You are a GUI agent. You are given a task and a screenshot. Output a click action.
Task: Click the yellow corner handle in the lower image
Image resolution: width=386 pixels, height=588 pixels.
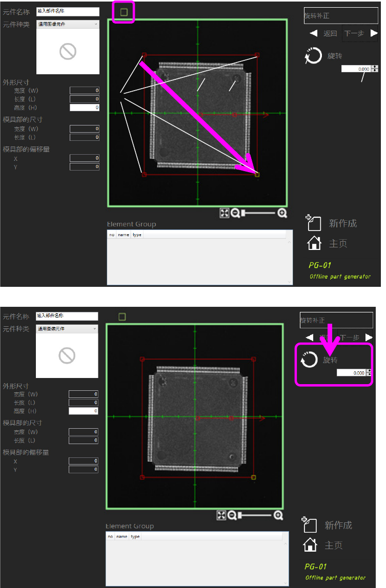[253, 477]
